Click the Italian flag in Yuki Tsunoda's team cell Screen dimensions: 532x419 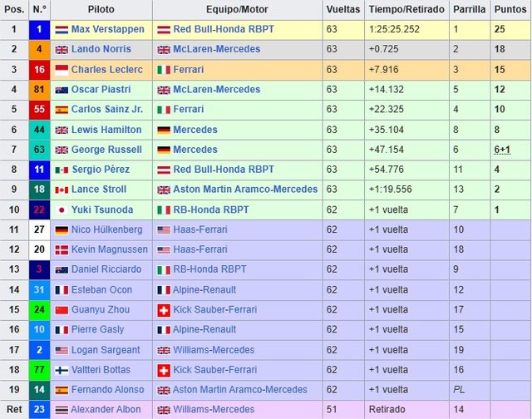(164, 210)
